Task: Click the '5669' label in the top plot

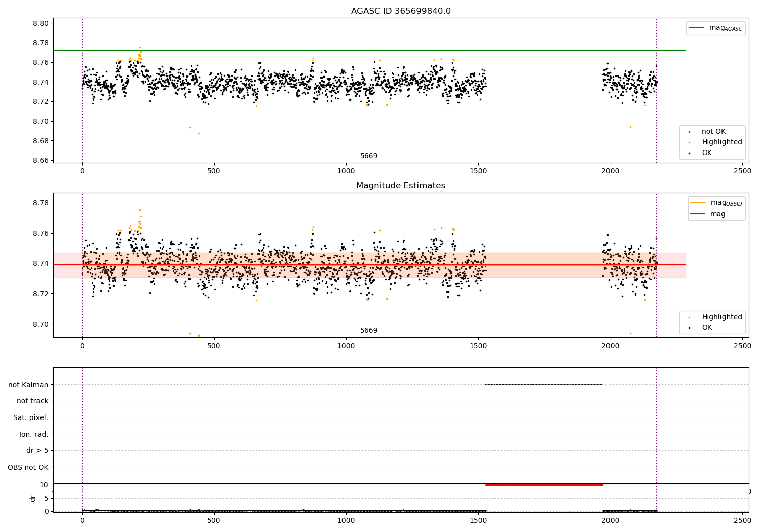Action: (x=369, y=156)
